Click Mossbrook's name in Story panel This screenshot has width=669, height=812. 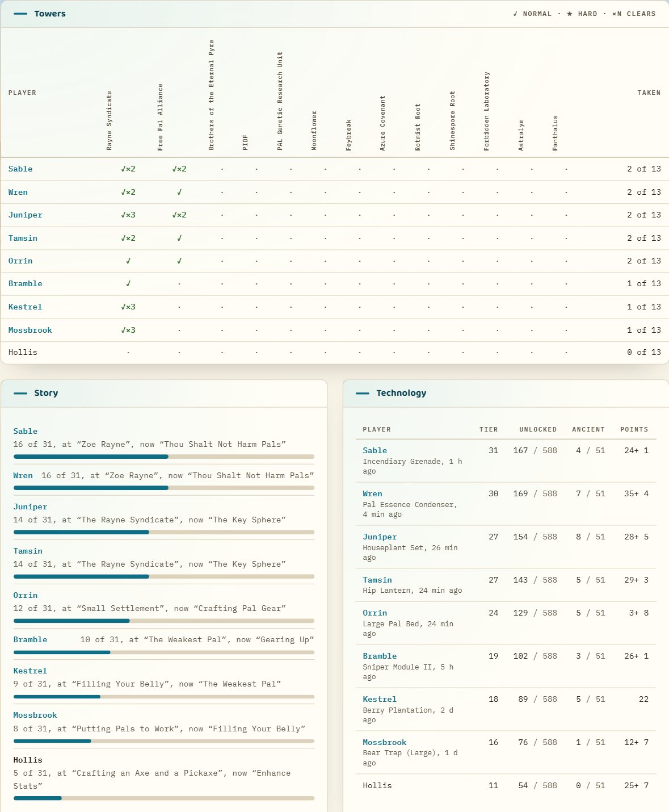(35, 715)
